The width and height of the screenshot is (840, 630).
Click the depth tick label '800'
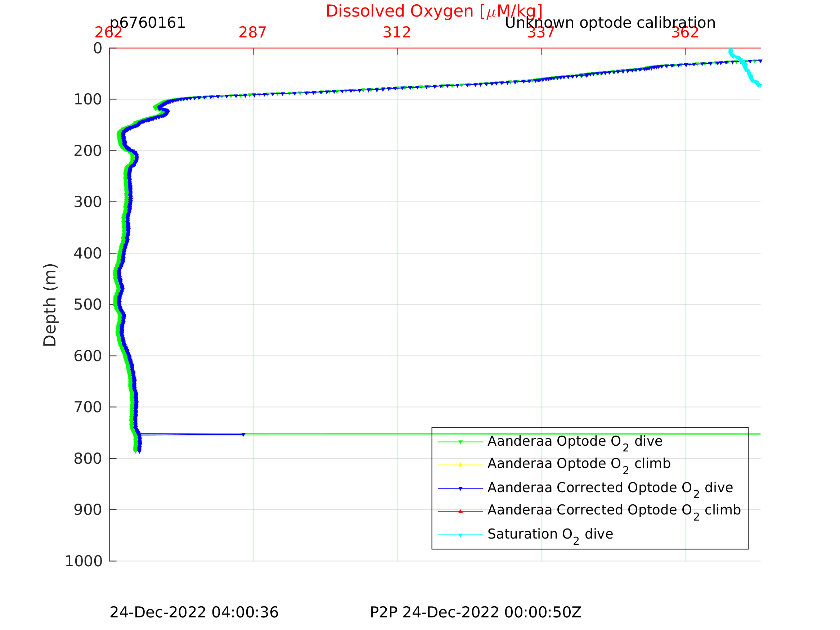click(x=88, y=458)
